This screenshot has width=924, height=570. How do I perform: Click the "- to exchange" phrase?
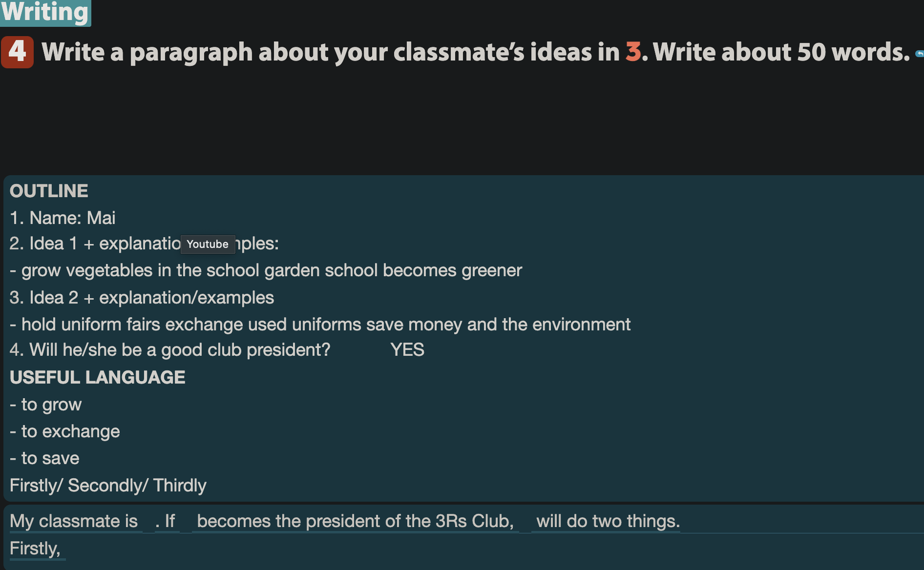65,431
